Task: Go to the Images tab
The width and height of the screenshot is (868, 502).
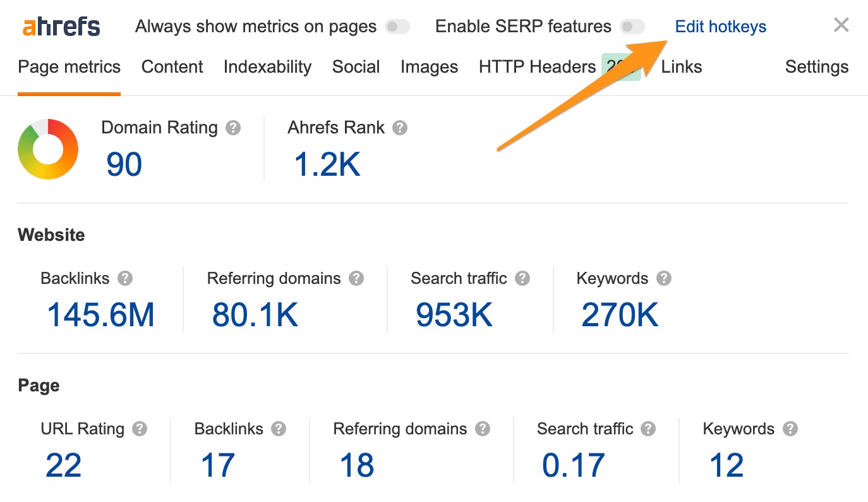Action: [429, 67]
